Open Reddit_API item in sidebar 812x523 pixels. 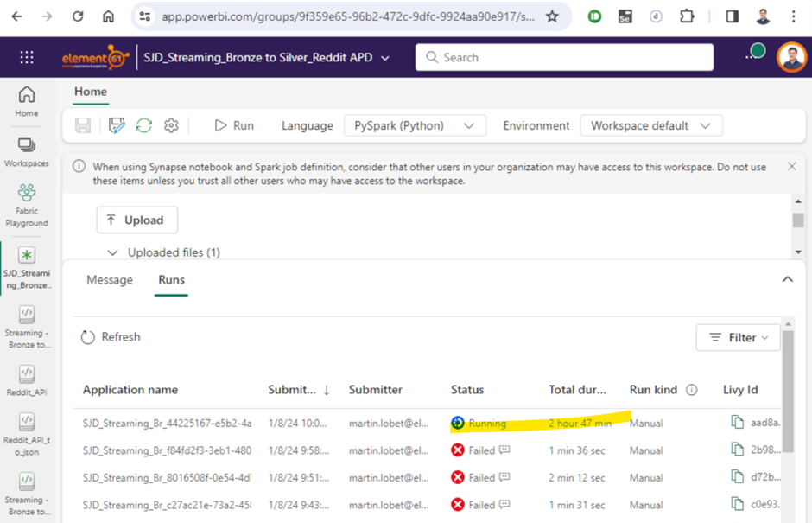[27, 380]
